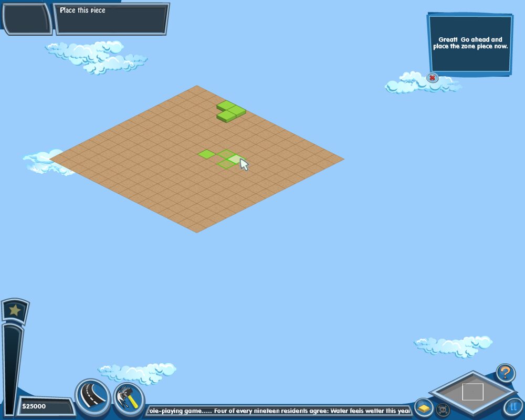Screen dimensions: 525x420
Task: Click the yellow zone tile icon
Action: (x=424, y=408)
